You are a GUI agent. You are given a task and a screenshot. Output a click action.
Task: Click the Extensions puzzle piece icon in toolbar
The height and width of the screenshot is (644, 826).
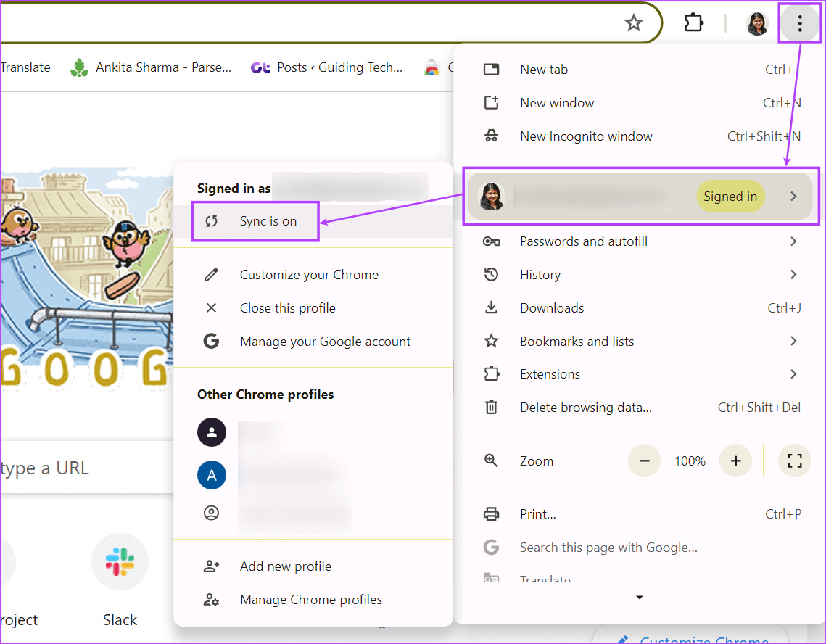(x=693, y=22)
